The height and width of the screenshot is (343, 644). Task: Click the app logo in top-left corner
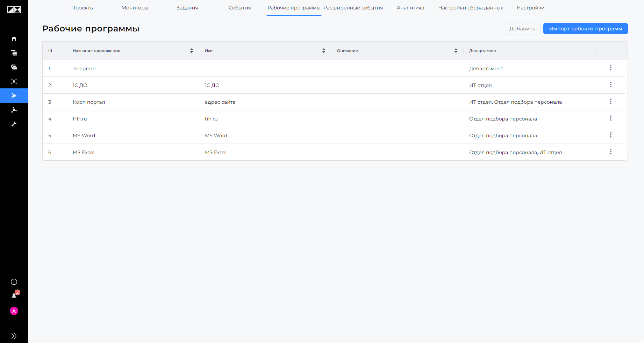pyautogui.click(x=14, y=10)
